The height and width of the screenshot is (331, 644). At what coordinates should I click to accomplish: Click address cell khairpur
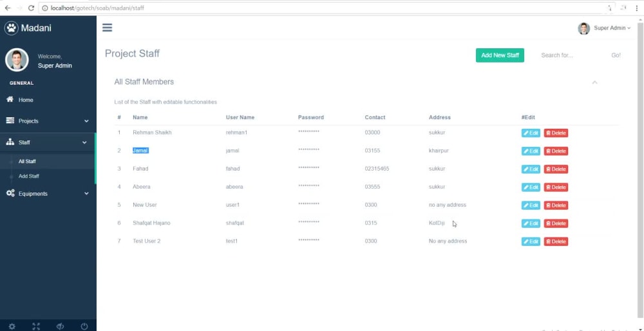tap(439, 150)
